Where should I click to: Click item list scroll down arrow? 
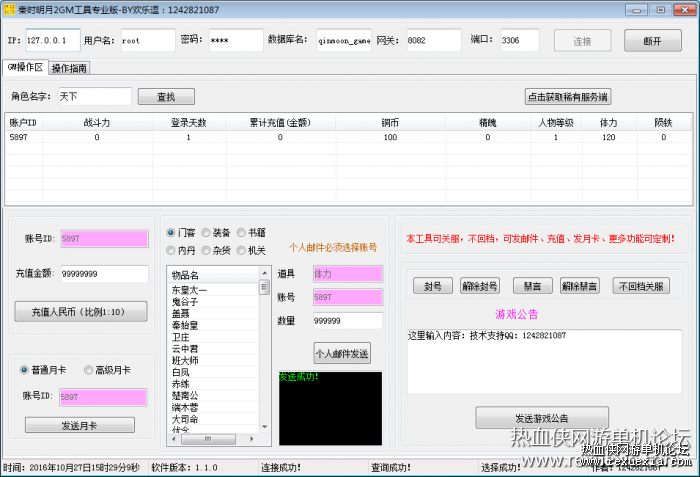264,427
